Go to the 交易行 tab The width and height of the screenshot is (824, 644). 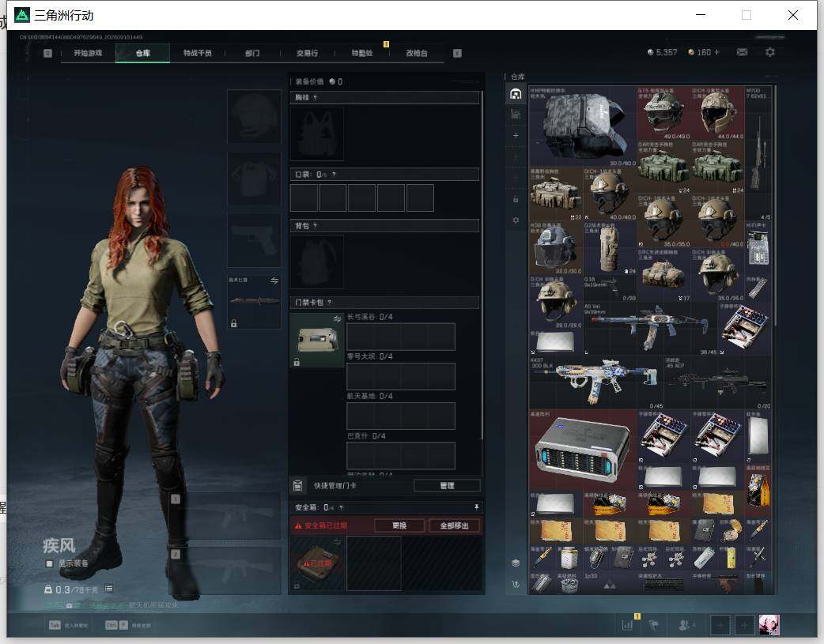[x=307, y=53]
